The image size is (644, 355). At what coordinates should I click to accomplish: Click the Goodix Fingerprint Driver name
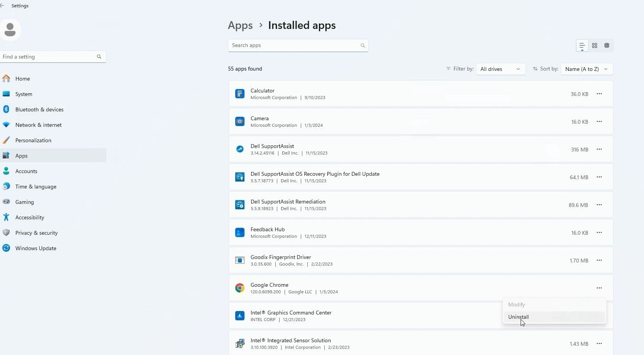pyautogui.click(x=281, y=257)
